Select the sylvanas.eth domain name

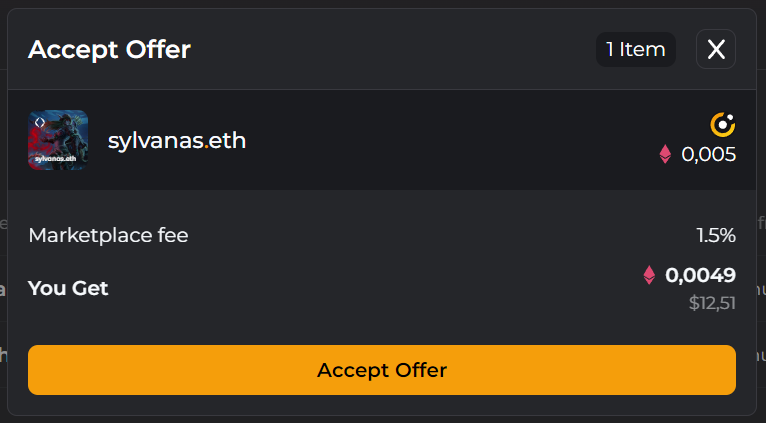tap(176, 141)
